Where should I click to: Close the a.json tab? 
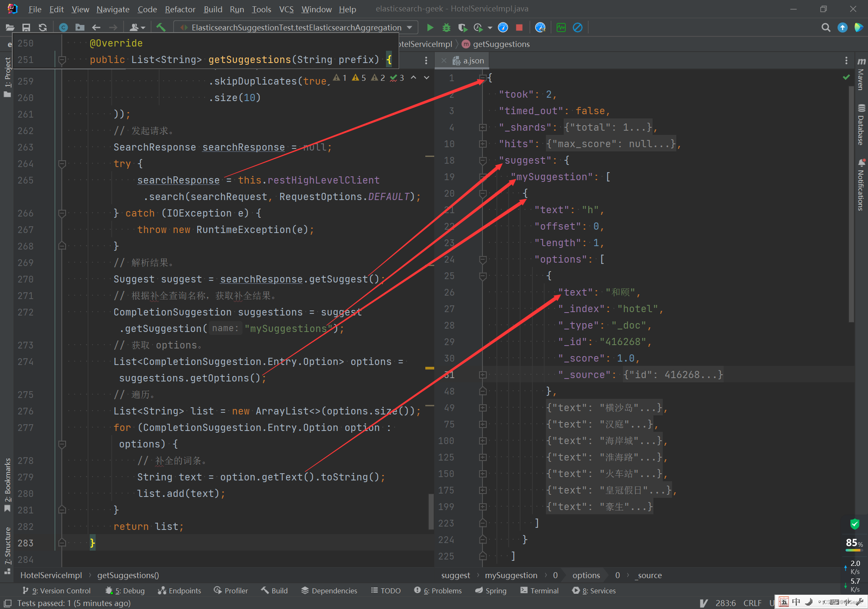(x=444, y=60)
